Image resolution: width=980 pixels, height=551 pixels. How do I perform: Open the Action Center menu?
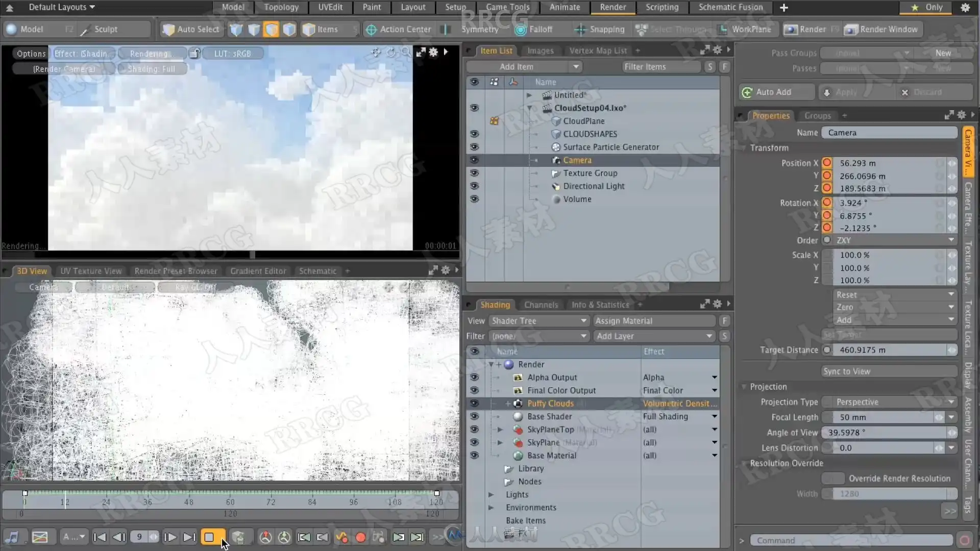(399, 30)
